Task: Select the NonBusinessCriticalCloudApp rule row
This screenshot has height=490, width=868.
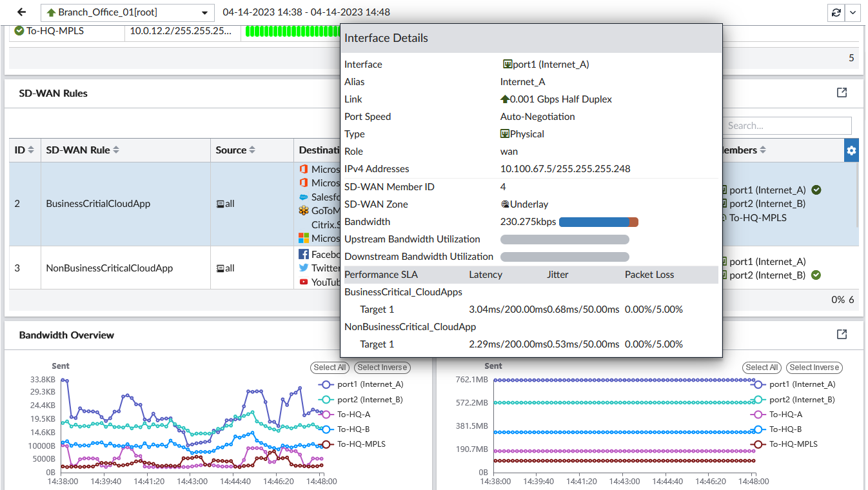Action: [x=109, y=268]
